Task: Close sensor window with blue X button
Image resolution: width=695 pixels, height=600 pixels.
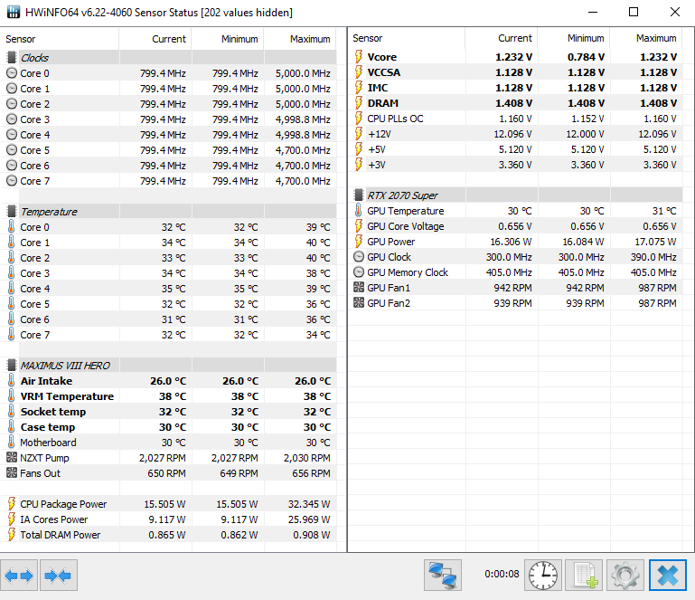Action: pyautogui.click(x=668, y=575)
